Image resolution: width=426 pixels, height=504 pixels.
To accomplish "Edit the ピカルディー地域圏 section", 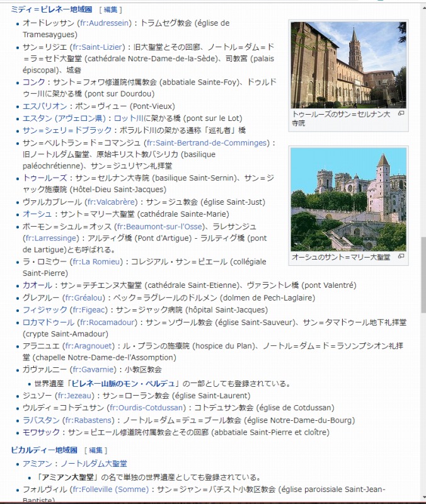I will 96,450.
